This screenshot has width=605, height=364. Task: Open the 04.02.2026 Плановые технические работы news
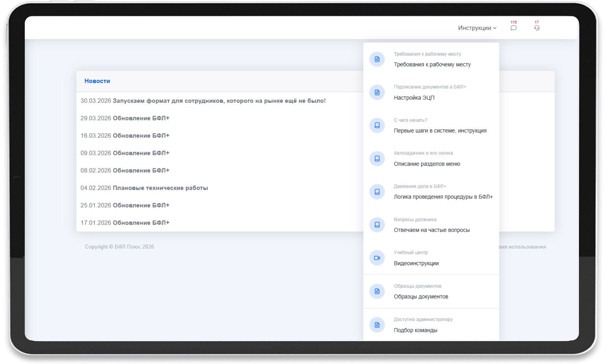144,188
